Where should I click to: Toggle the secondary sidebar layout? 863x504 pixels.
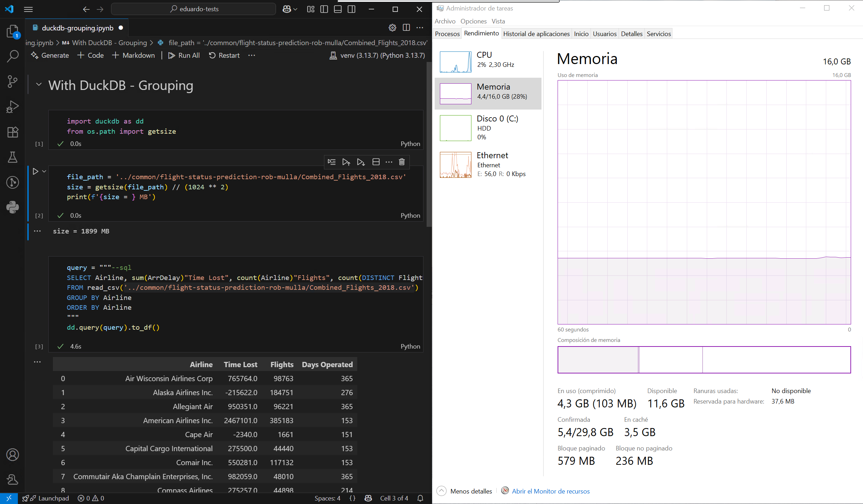pos(351,9)
